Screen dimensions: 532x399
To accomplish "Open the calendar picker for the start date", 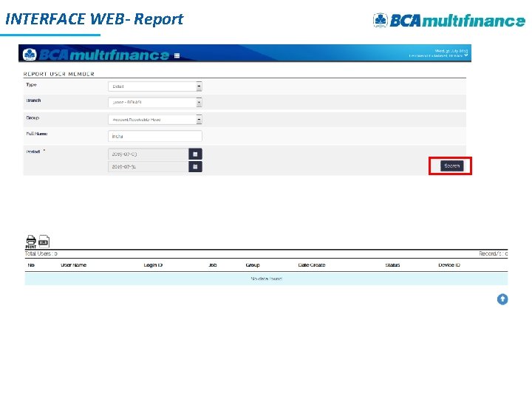I will (195, 154).
